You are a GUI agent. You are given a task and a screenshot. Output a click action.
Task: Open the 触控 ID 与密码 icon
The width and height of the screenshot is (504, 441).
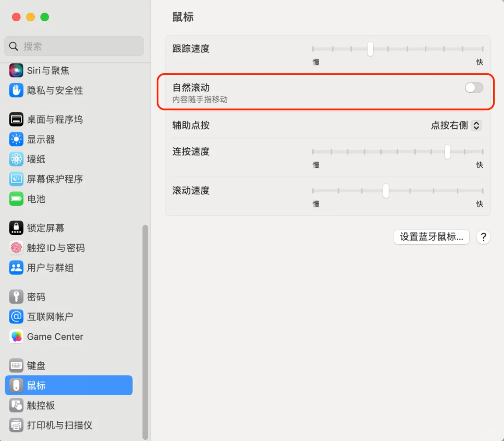click(x=16, y=248)
